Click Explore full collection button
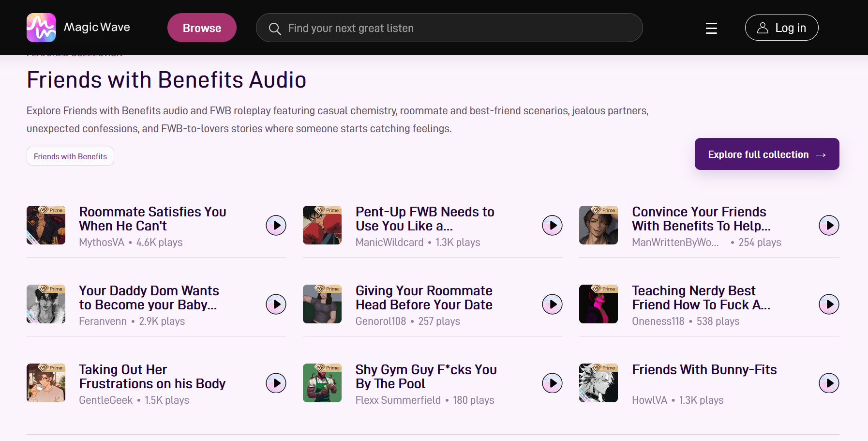 click(767, 154)
